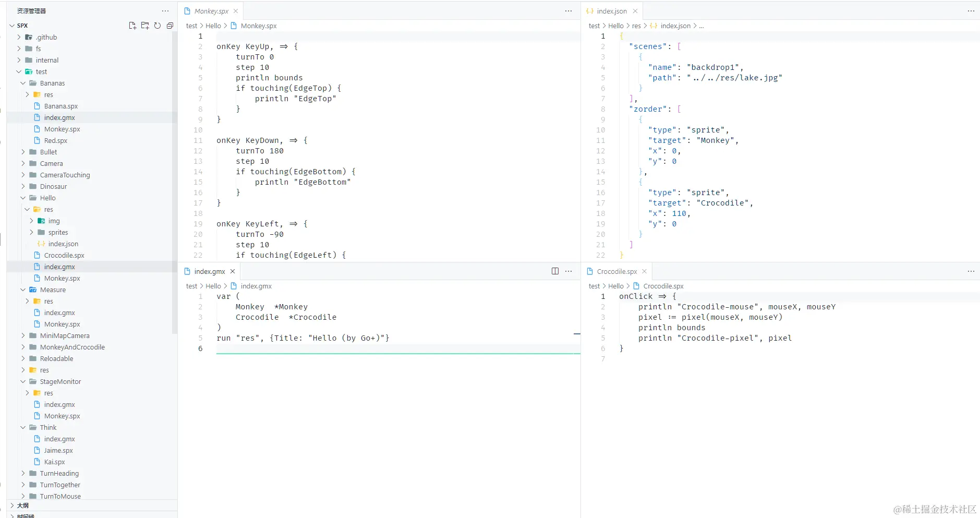Collapse the StageMonitor folder
This screenshot has width=980, height=518.
click(x=23, y=381)
